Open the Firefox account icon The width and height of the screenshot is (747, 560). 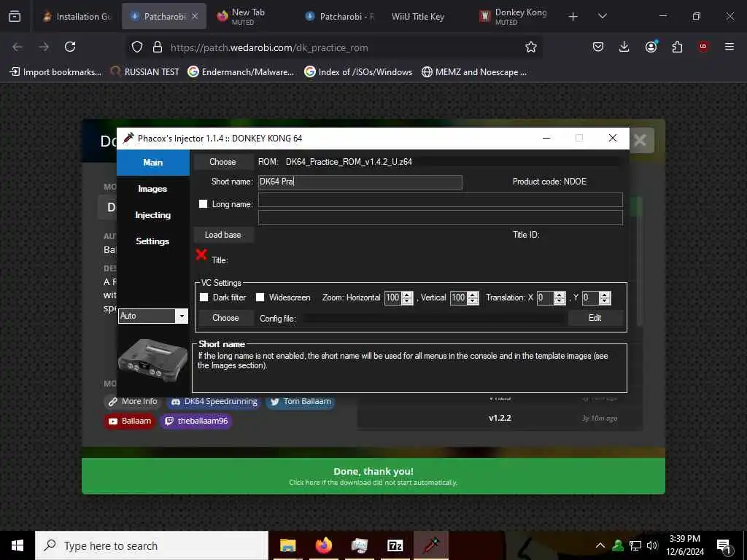(x=651, y=47)
